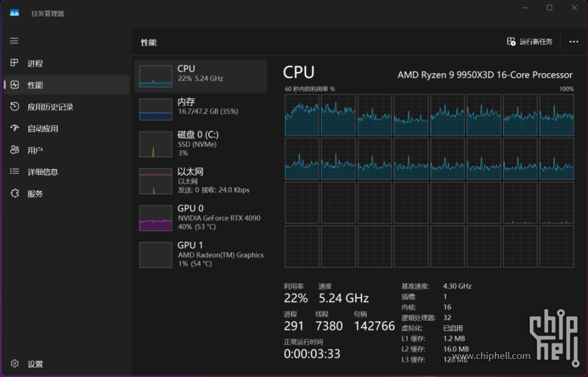Click GPU 0 NVIDIA GeForce RTX 4090
Image resolution: width=588 pixels, height=377 pixels.
201,218
